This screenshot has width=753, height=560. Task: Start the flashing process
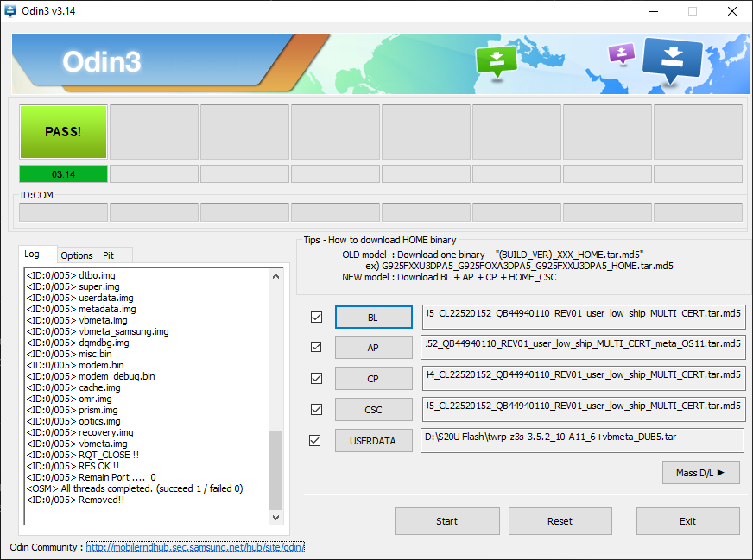447,521
